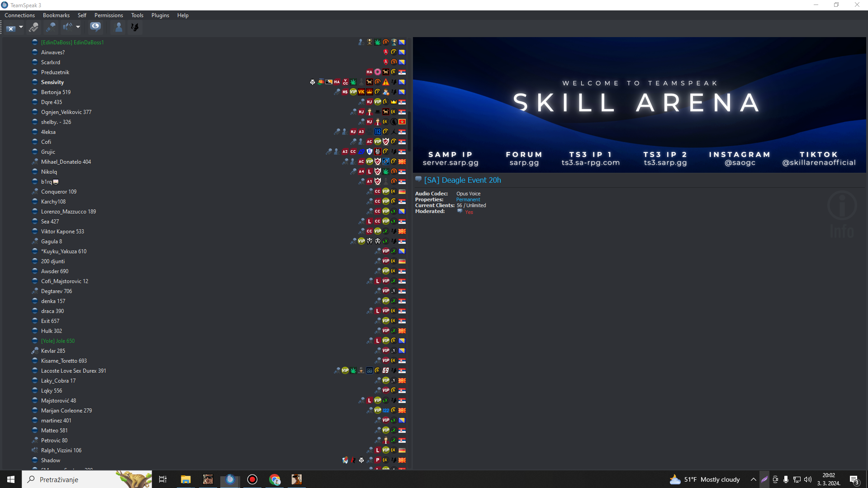Open the dropdown arrow beside the speaker icon
Image resolution: width=868 pixels, height=488 pixels.
pos(78,27)
